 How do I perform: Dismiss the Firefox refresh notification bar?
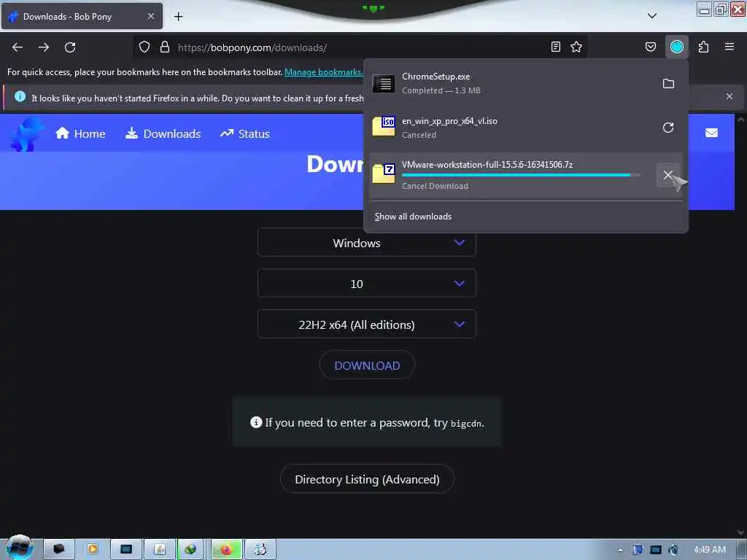(x=729, y=96)
